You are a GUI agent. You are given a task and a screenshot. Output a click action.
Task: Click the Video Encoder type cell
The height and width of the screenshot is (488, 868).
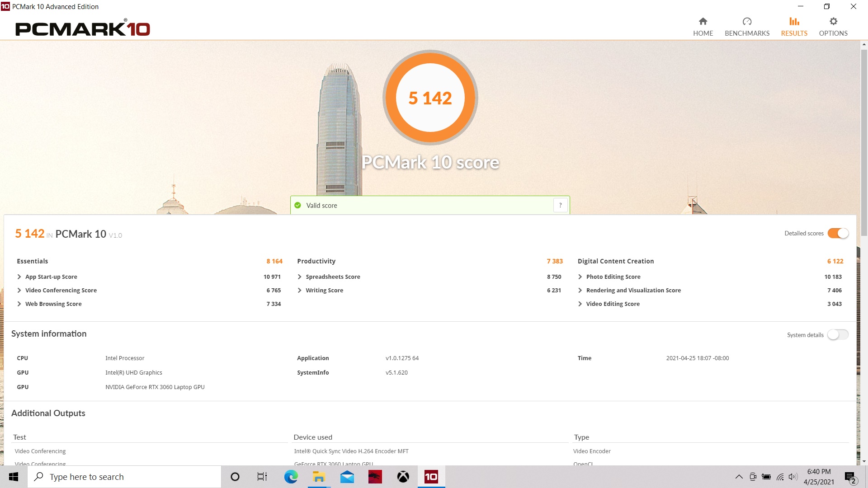pos(592,451)
